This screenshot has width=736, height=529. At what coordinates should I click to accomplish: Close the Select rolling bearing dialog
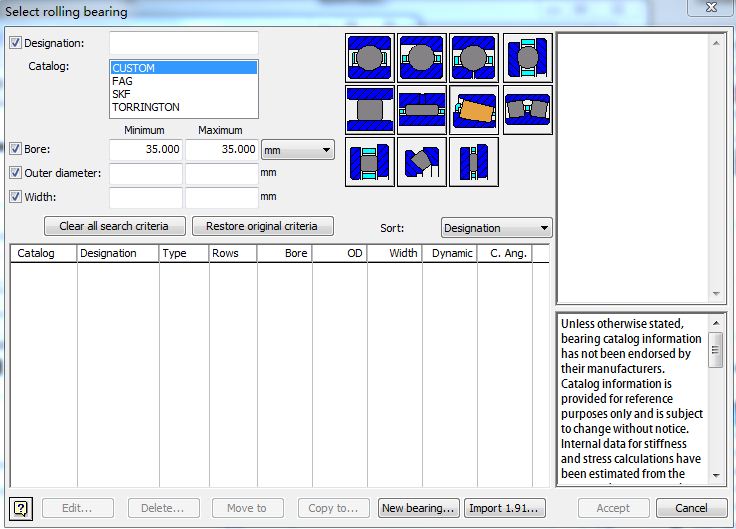(x=712, y=8)
